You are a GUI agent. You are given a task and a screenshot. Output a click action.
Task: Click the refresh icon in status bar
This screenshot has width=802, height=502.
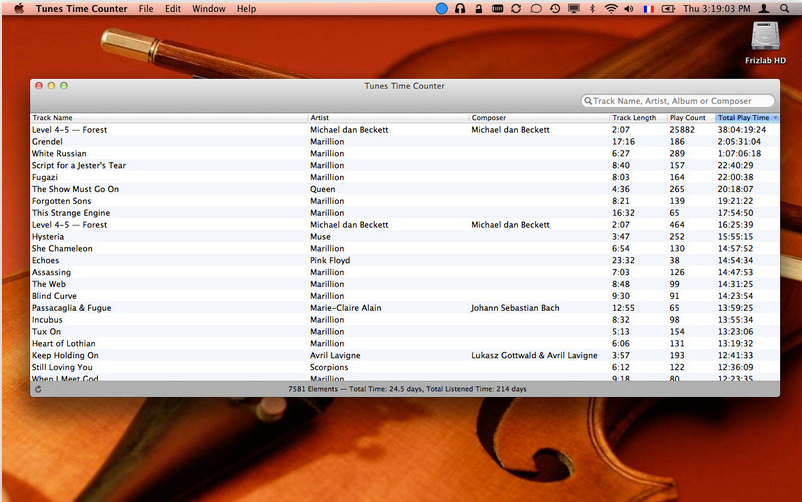click(38, 389)
